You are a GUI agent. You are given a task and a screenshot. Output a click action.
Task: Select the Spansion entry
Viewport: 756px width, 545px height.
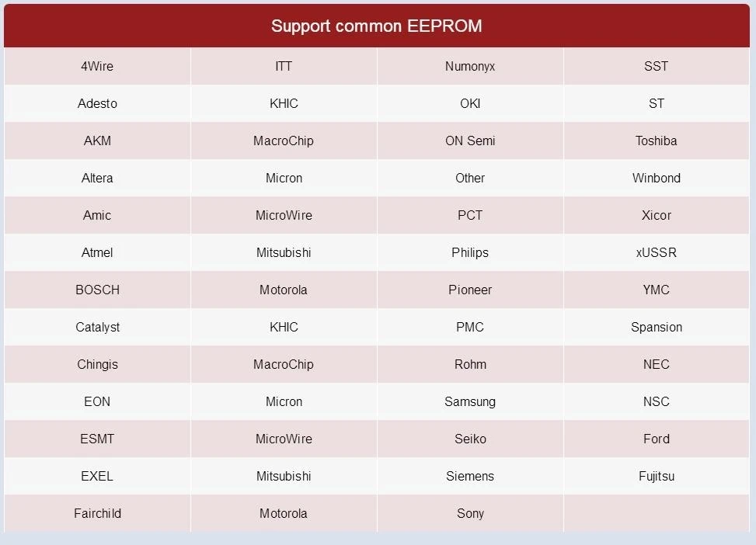[657, 327]
